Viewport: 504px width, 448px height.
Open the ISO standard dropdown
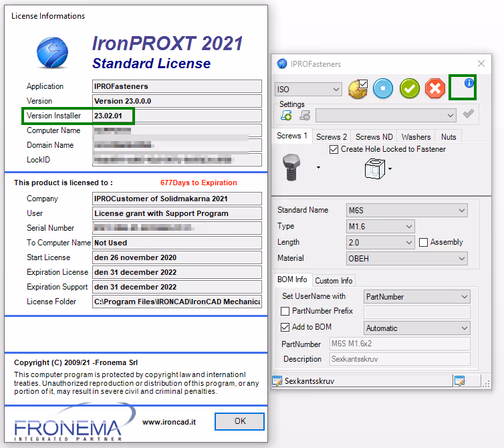pos(308,89)
